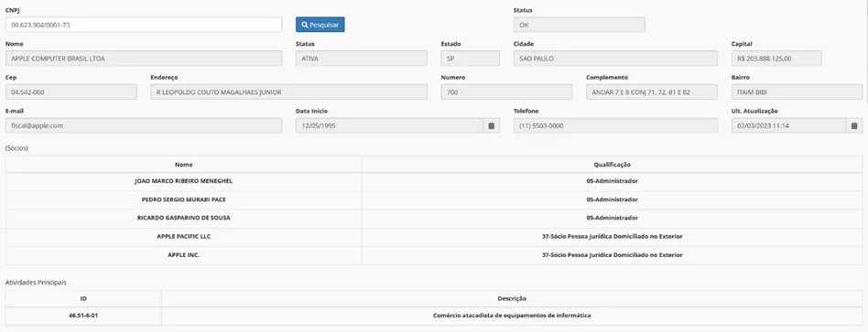868x332 pixels.
Task: Select row JOAO MARCO RIBEIRO MENEGHEL
Action: [x=434, y=181]
